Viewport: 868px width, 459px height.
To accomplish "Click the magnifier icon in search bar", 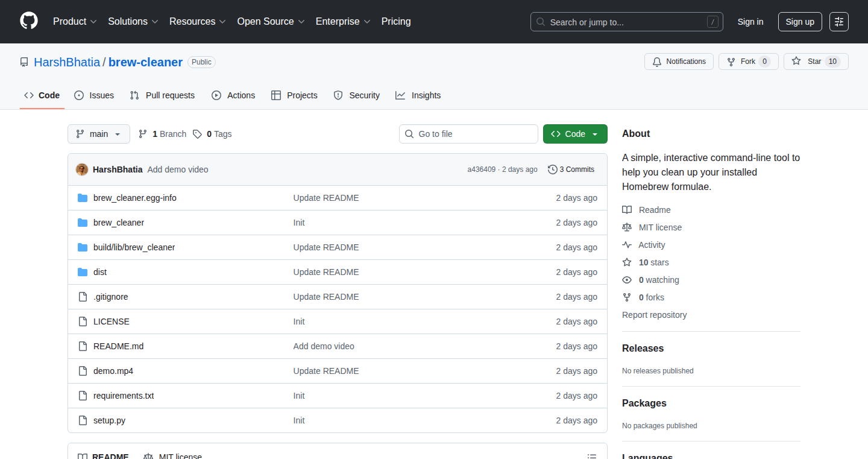I will (541, 22).
